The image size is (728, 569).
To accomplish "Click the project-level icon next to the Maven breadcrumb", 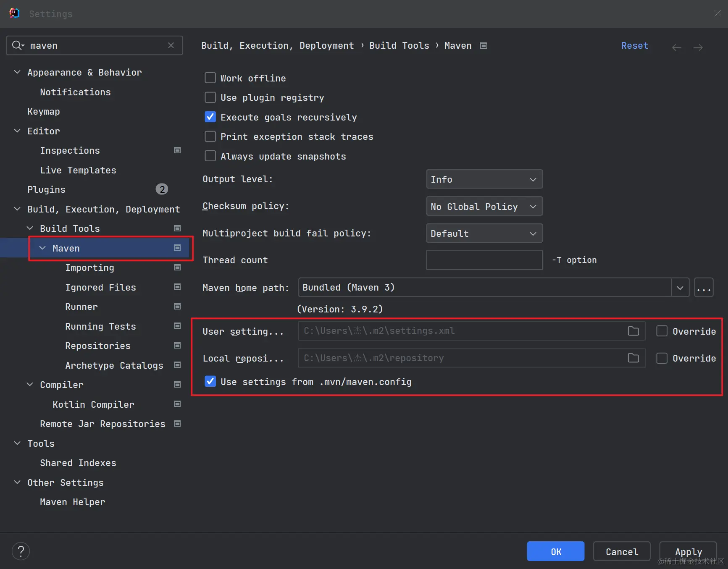I will click(484, 45).
